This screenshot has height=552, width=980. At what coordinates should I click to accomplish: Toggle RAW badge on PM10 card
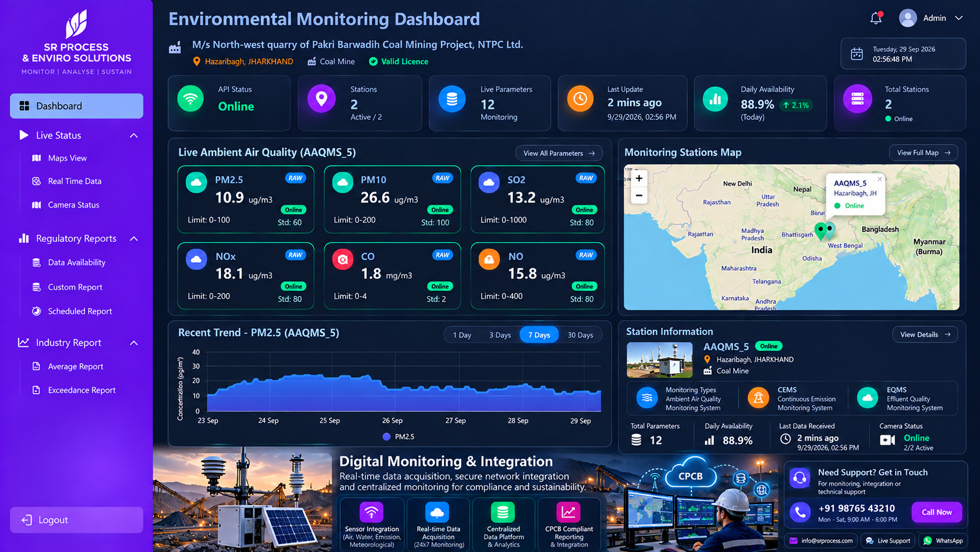click(443, 178)
